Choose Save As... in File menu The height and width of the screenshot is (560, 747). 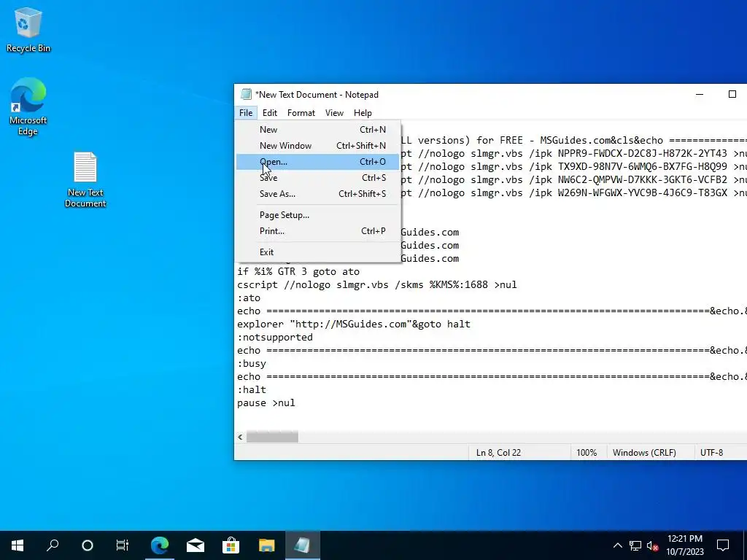(x=318, y=194)
